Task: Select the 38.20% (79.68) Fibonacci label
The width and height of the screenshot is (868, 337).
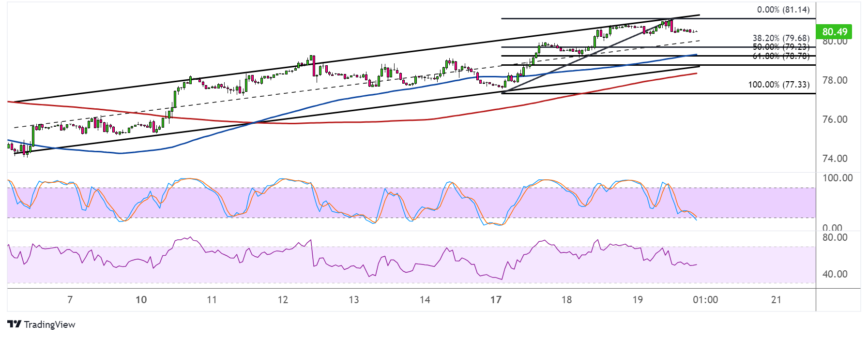Action: coord(781,38)
